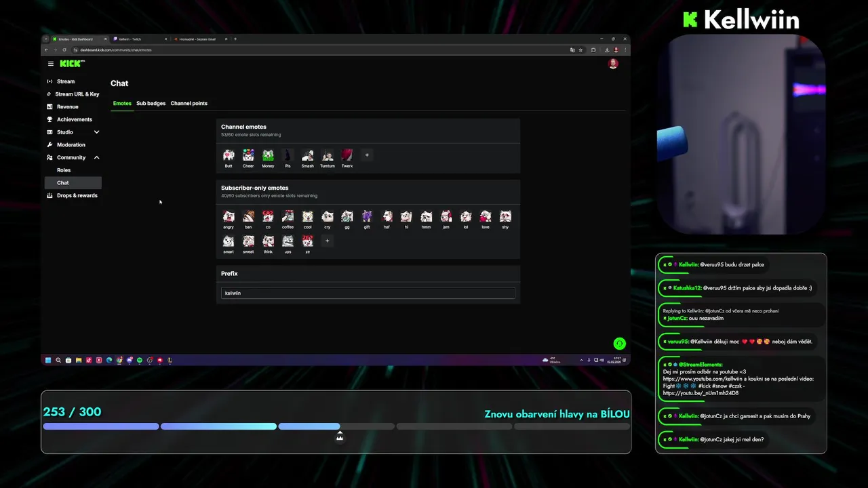Open the Windows Start menu

pyautogui.click(x=48, y=361)
